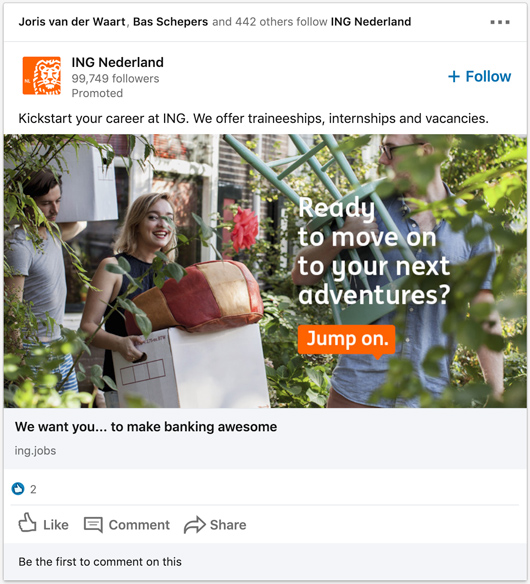Open the banking awesome headline link
530x584 pixels.
[x=146, y=427]
